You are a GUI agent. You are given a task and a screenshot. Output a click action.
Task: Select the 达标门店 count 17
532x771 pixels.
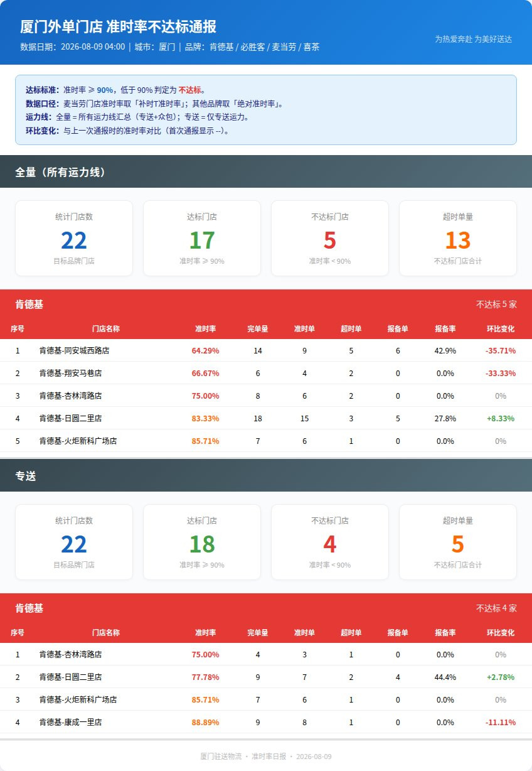[202, 240]
